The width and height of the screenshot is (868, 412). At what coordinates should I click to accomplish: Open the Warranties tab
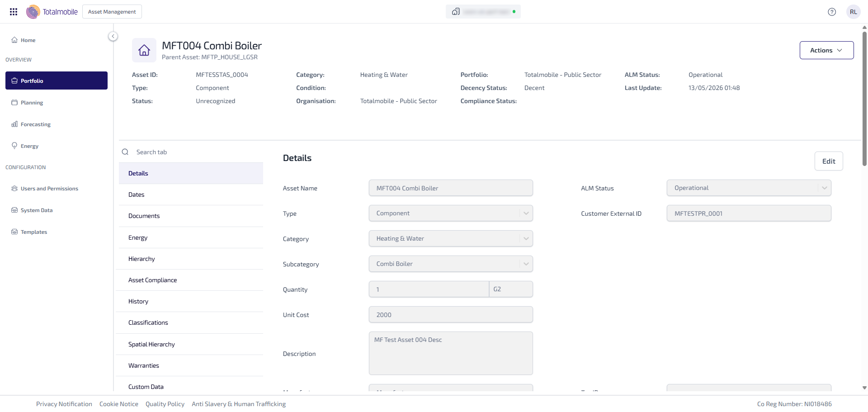tap(191, 365)
